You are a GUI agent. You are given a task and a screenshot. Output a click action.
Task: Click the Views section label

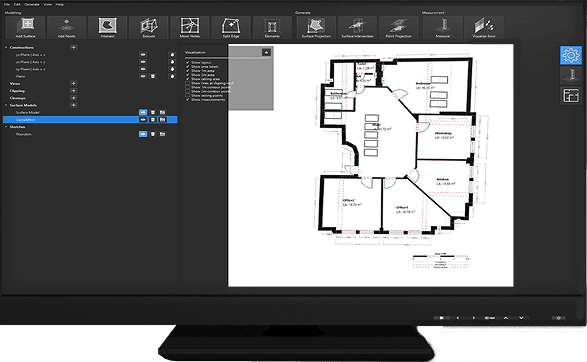click(15, 83)
